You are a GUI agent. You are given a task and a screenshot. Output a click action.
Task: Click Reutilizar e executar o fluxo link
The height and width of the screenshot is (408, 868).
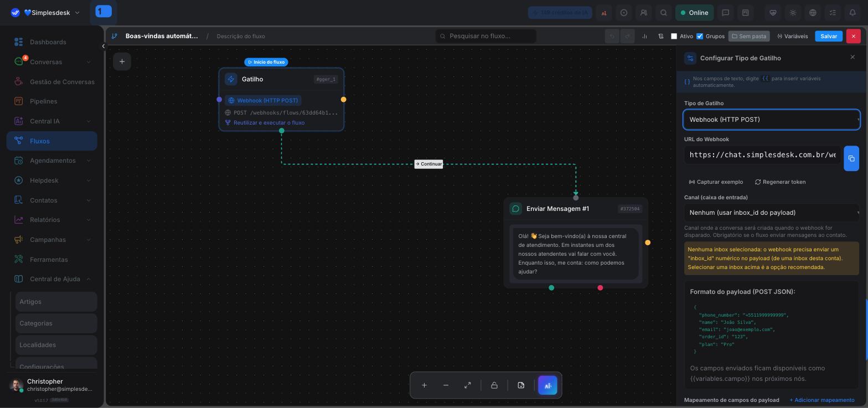tap(265, 123)
